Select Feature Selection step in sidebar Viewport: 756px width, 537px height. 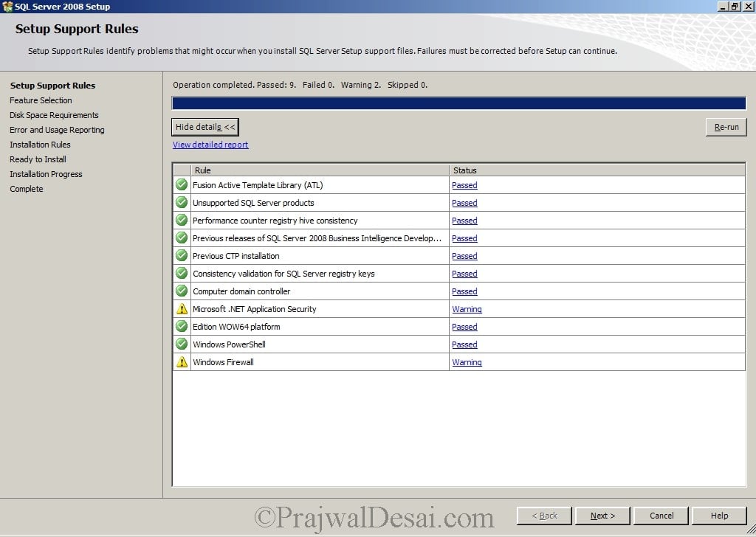[x=41, y=100]
